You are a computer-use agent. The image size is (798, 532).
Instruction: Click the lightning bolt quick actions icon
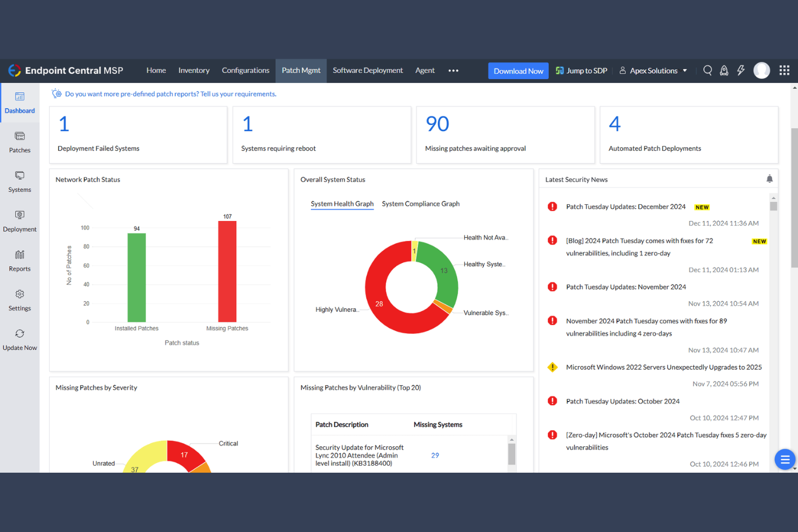pos(741,71)
